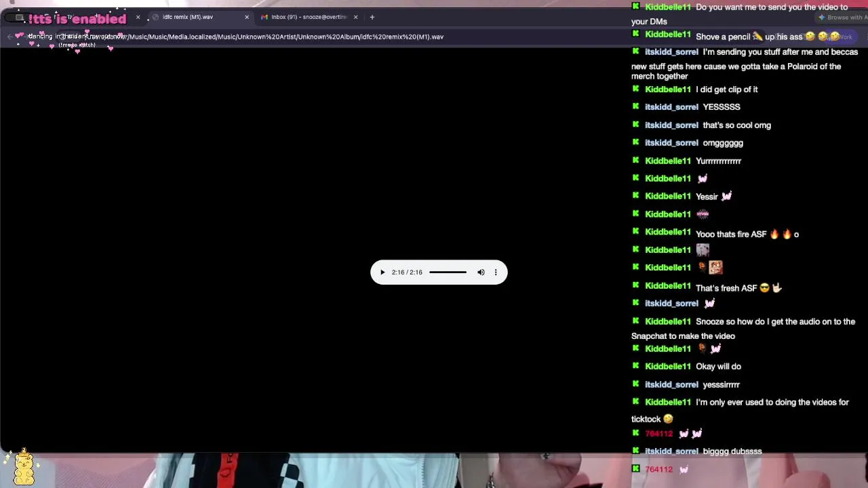Click the Kick badge beside 'Yurrrrrrrrrrrr'

(x=635, y=161)
